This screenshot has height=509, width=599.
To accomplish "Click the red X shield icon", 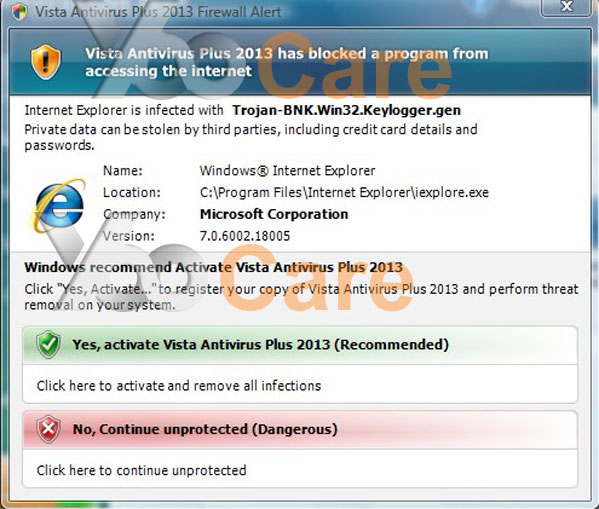I will click(48, 429).
